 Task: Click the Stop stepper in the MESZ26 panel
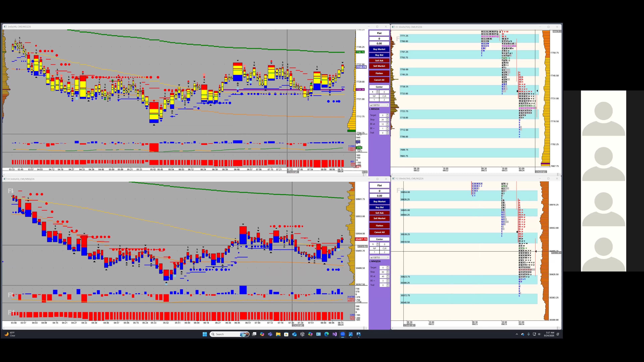click(388, 120)
